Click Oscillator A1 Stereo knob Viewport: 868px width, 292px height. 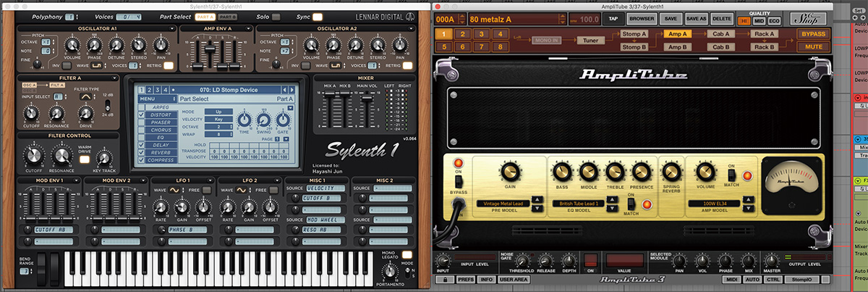(137, 46)
